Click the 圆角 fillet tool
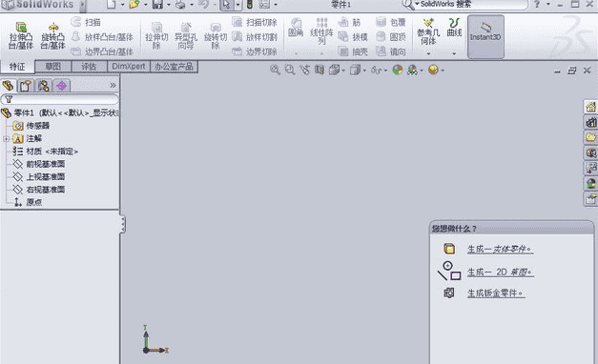Viewport: 598px width, 364px height. point(296,28)
